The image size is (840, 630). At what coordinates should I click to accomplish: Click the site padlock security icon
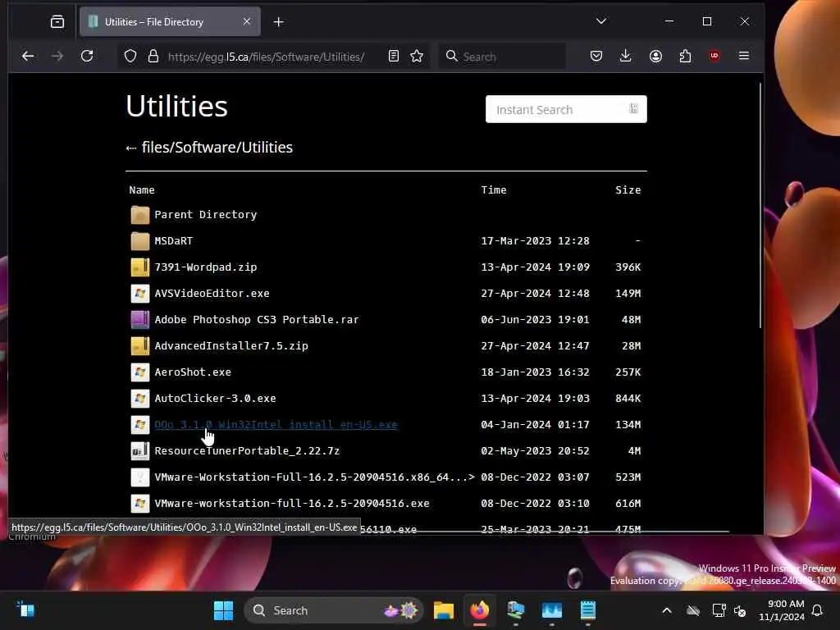point(153,57)
